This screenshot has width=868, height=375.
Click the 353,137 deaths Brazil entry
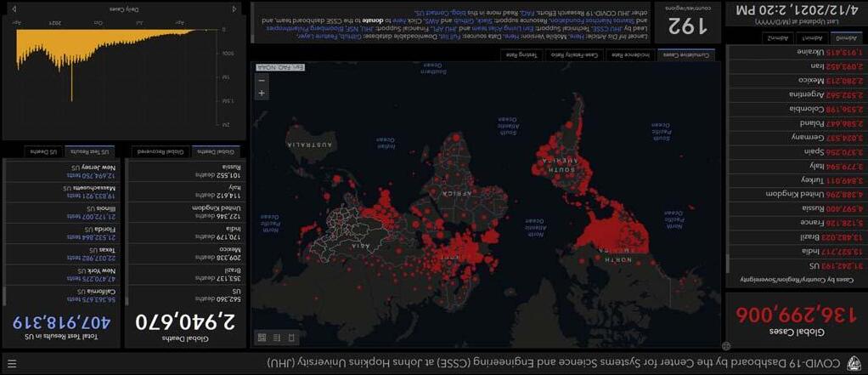(187, 274)
